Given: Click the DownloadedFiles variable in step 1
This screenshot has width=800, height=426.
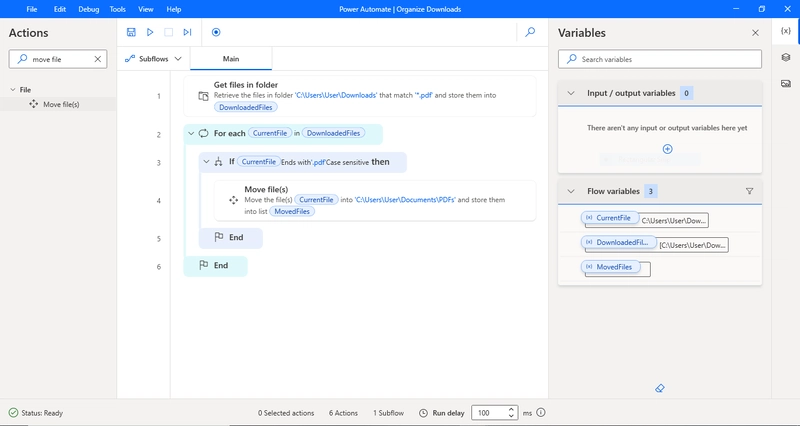Looking at the screenshot, I should point(245,107).
